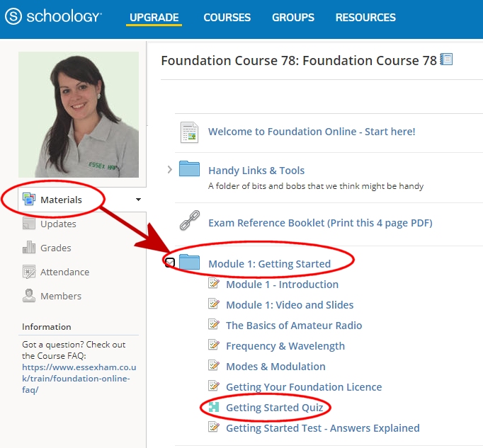Open The Basics of Amateur Radio link
The width and height of the screenshot is (483, 448).
click(x=294, y=326)
